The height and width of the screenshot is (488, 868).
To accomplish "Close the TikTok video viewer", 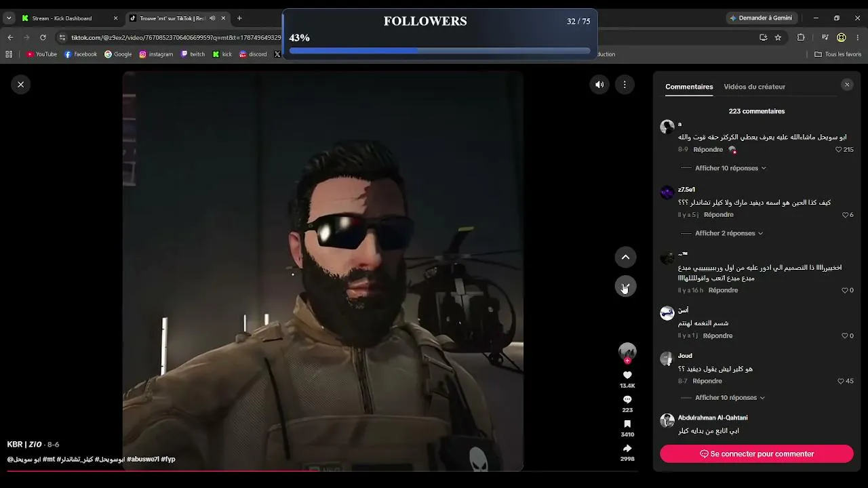I will 20,85.
